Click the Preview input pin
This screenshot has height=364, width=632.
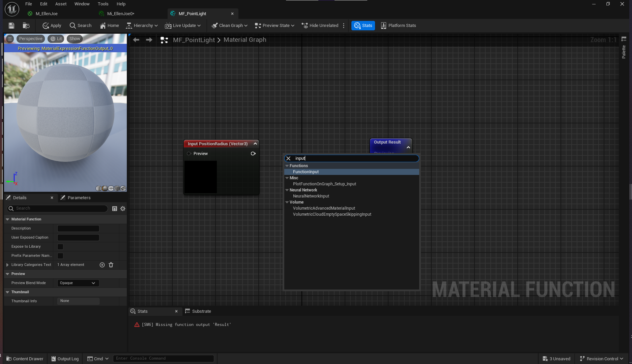click(189, 154)
